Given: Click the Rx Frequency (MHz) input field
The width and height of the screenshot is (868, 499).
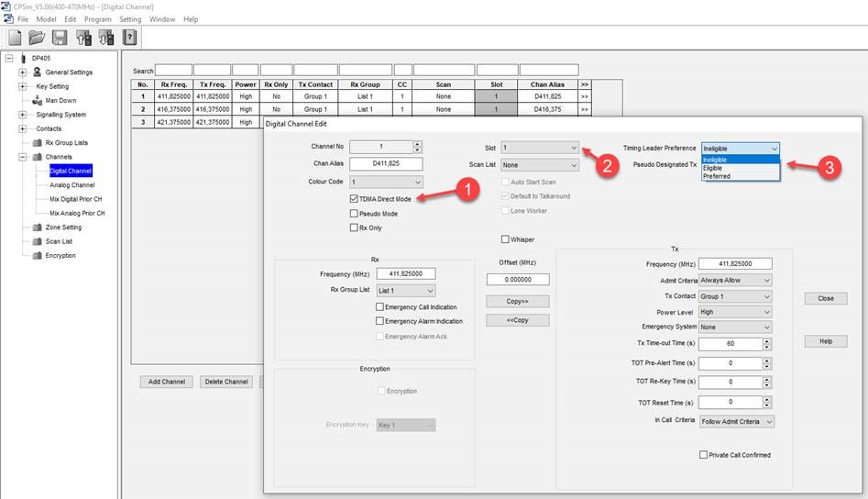Looking at the screenshot, I should (x=406, y=273).
